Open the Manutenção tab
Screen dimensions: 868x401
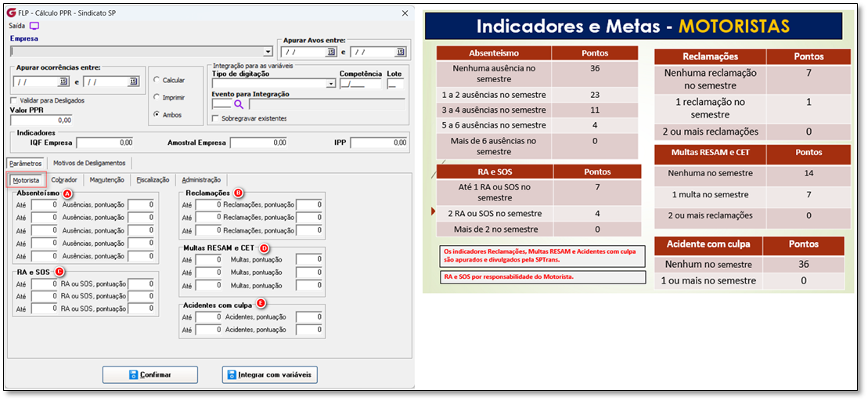(106, 180)
